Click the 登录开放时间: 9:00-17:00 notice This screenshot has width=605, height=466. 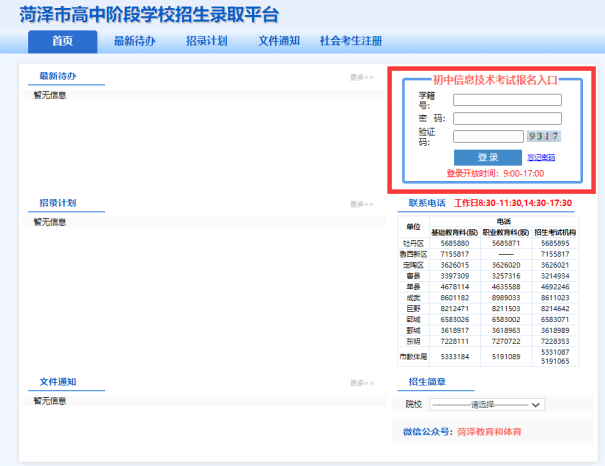tap(495, 174)
